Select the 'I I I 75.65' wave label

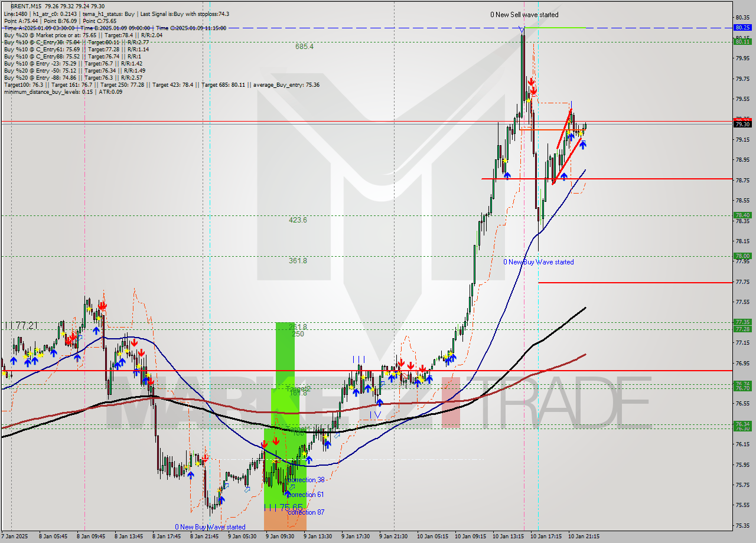[x=283, y=507]
